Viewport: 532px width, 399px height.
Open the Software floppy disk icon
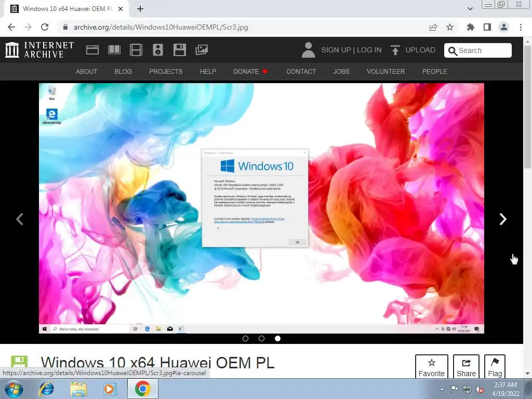pyautogui.click(x=179, y=50)
